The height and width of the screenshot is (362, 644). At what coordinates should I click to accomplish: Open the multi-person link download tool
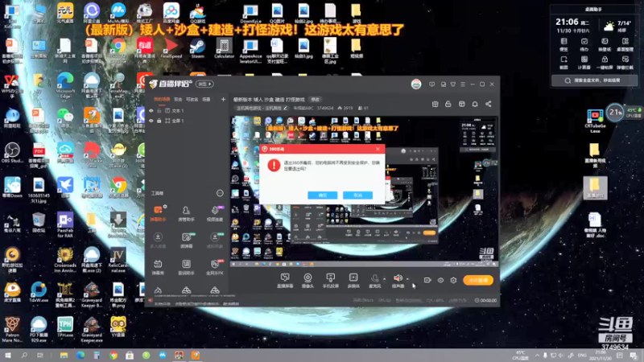[158, 240]
